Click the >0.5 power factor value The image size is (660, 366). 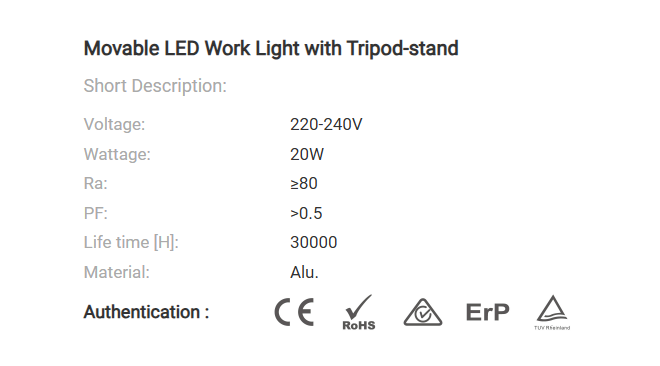coord(306,213)
